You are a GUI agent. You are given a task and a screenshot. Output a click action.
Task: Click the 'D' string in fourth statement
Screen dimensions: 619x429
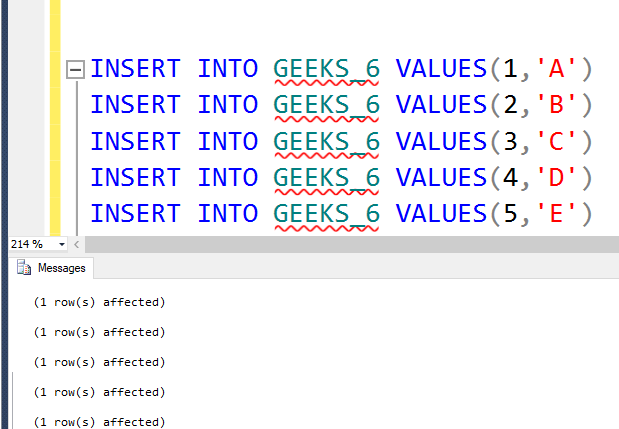click(556, 177)
